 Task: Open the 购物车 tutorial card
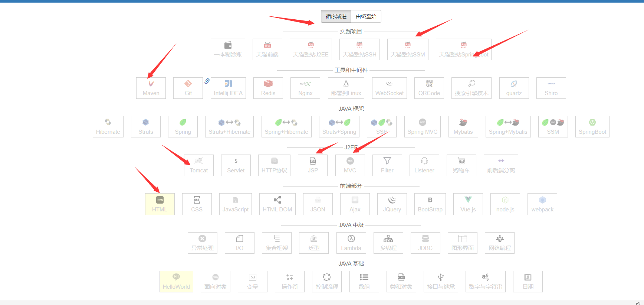pyautogui.click(x=461, y=165)
